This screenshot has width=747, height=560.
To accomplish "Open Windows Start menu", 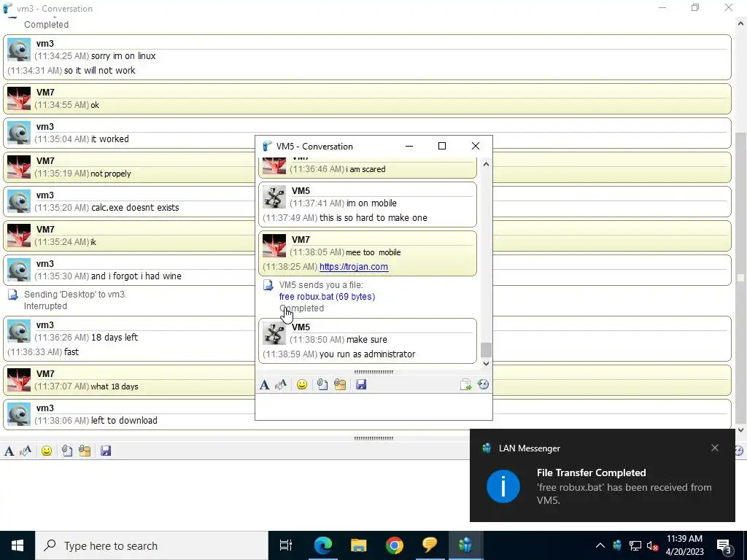I will (x=18, y=545).
